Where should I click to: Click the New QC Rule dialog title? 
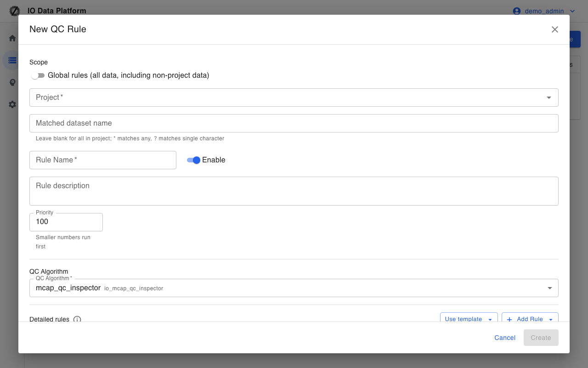pyautogui.click(x=58, y=29)
